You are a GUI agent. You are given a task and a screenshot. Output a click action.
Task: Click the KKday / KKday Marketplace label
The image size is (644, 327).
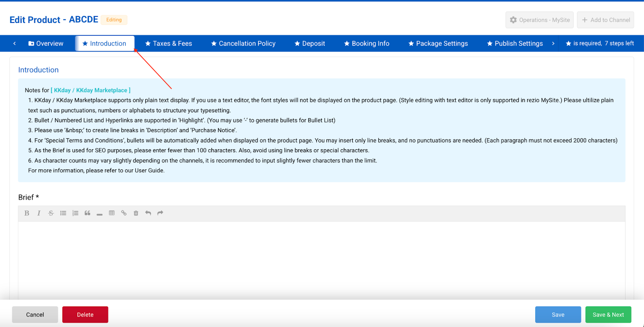pyautogui.click(x=91, y=90)
